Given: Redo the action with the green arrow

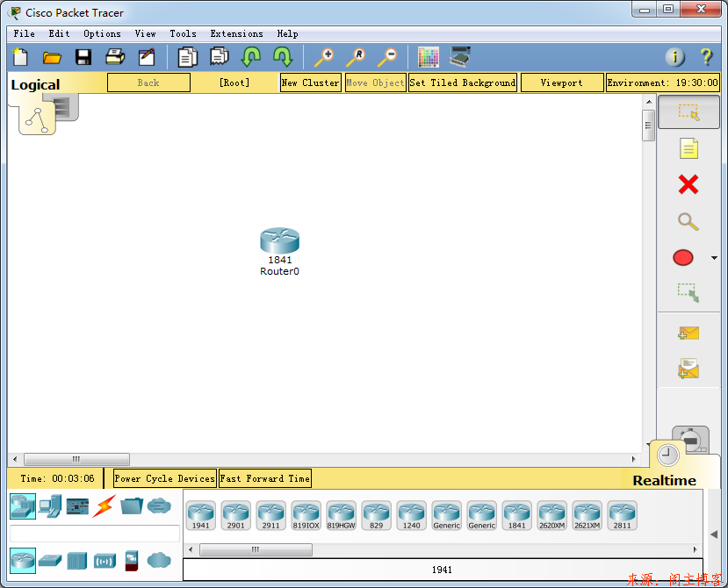Looking at the screenshot, I should coord(283,57).
